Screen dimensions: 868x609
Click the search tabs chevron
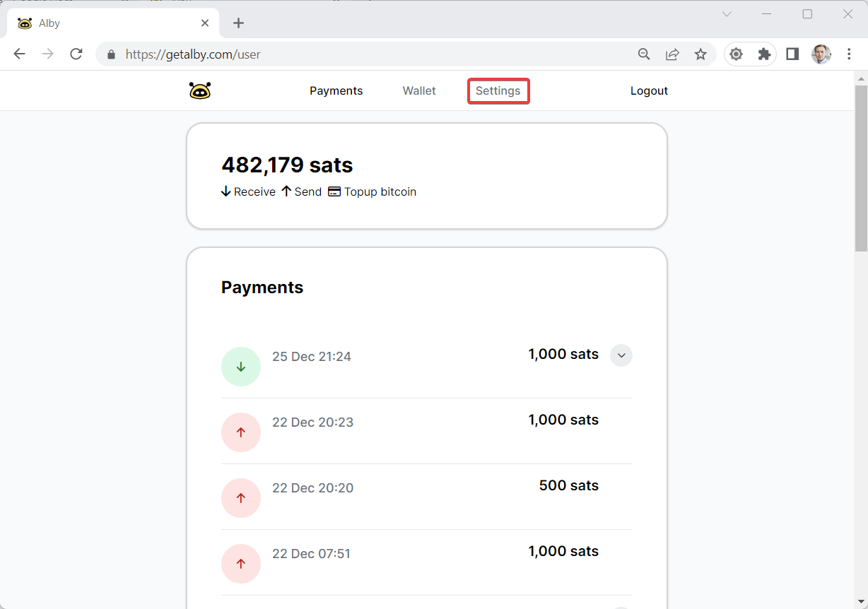[727, 14]
